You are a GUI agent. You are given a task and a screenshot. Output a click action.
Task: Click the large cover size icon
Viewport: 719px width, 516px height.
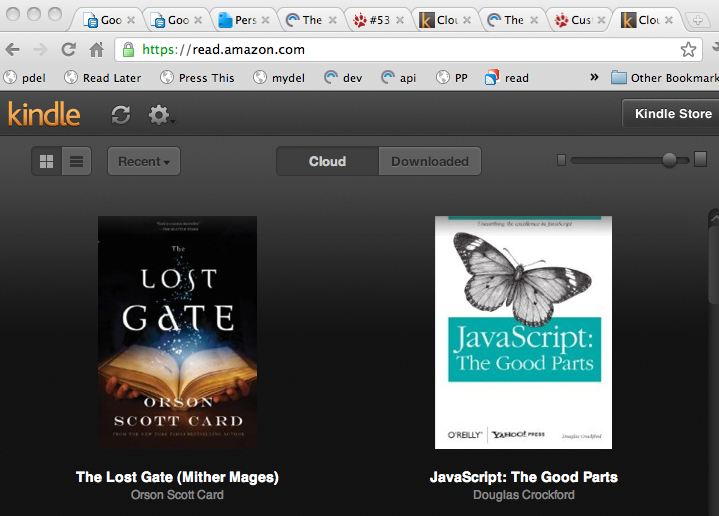pos(700,159)
